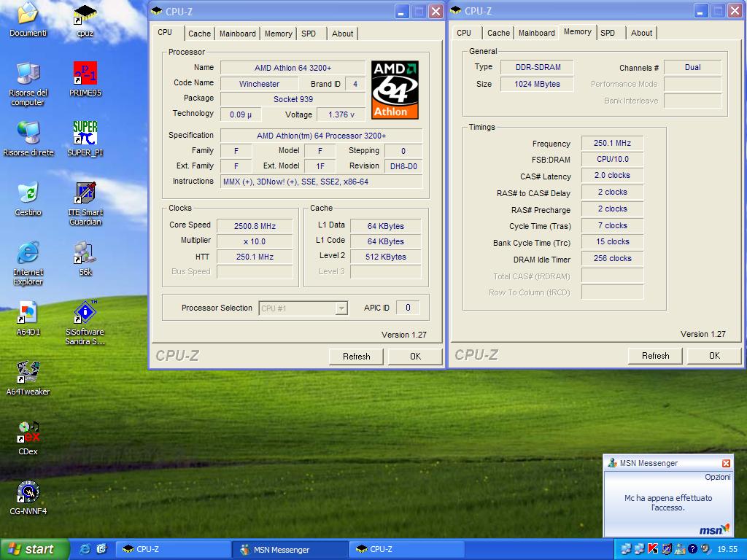Open Mainboard tab in the memory Timings CPU-Z window

(536, 33)
